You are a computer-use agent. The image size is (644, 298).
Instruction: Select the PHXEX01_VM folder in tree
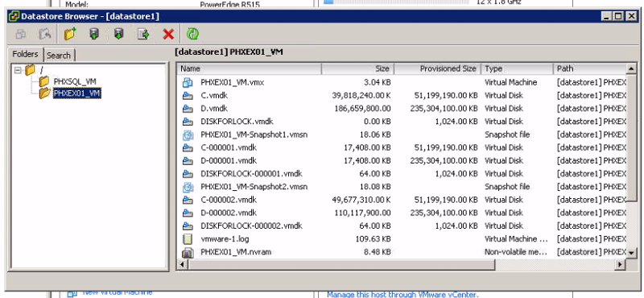[x=76, y=93]
